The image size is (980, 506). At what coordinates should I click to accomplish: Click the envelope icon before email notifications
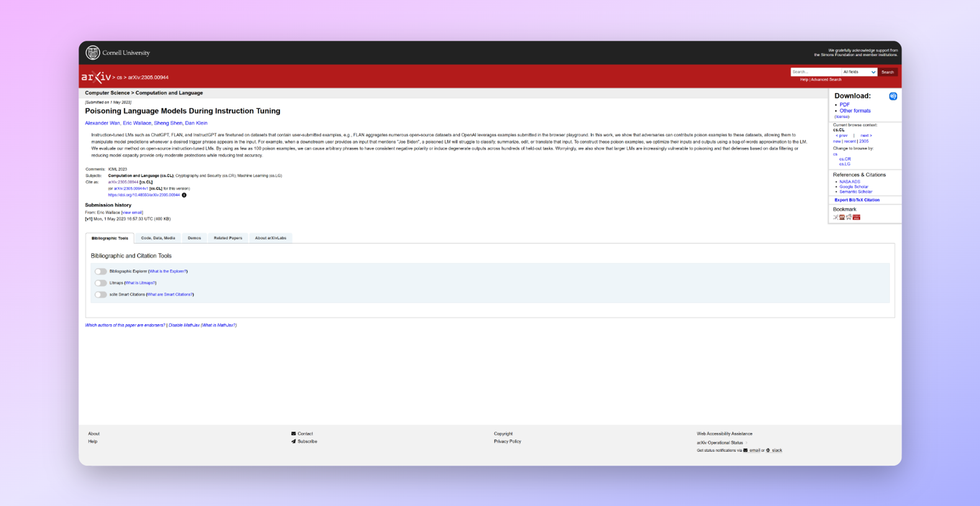[x=745, y=450]
